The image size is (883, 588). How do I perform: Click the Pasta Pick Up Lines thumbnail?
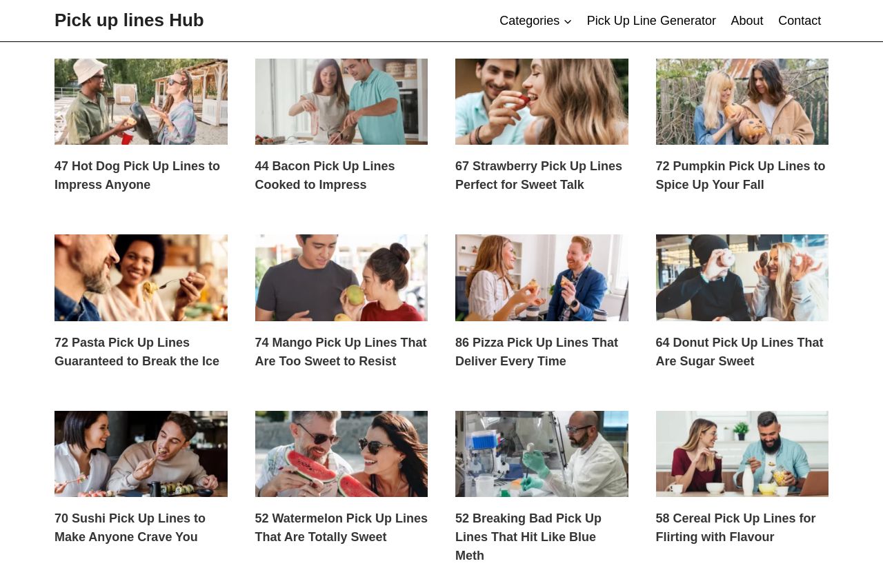pos(141,278)
